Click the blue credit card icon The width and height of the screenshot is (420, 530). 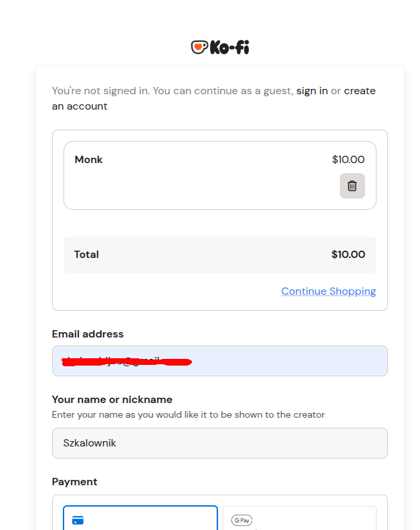click(x=78, y=521)
